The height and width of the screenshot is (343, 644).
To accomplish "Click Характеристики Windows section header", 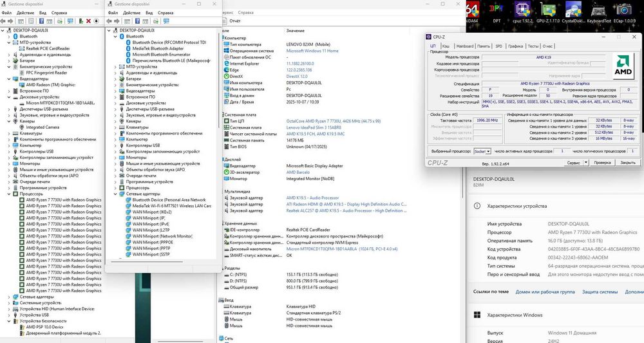I will point(515,315).
